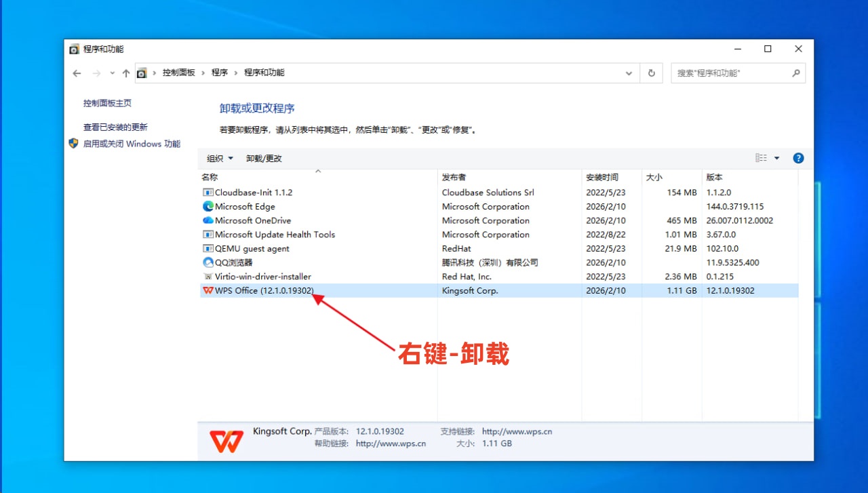Sort list by 安装时间 column header
The height and width of the screenshot is (493, 868).
[x=602, y=178]
